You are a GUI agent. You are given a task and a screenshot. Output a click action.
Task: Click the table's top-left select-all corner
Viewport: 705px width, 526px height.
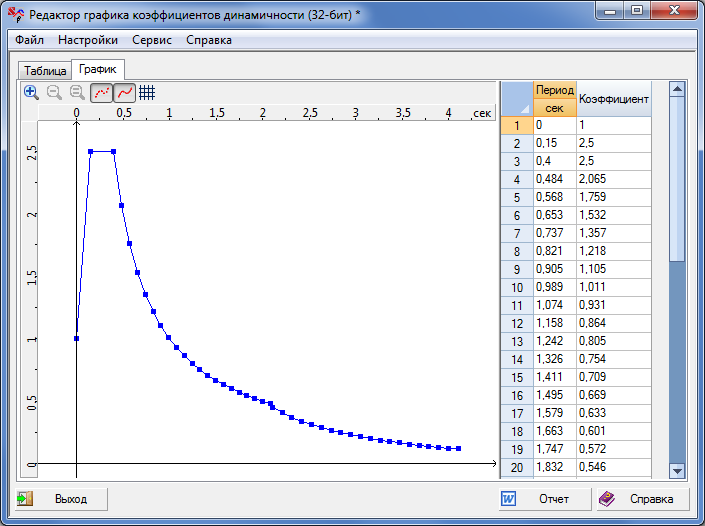point(516,99)
